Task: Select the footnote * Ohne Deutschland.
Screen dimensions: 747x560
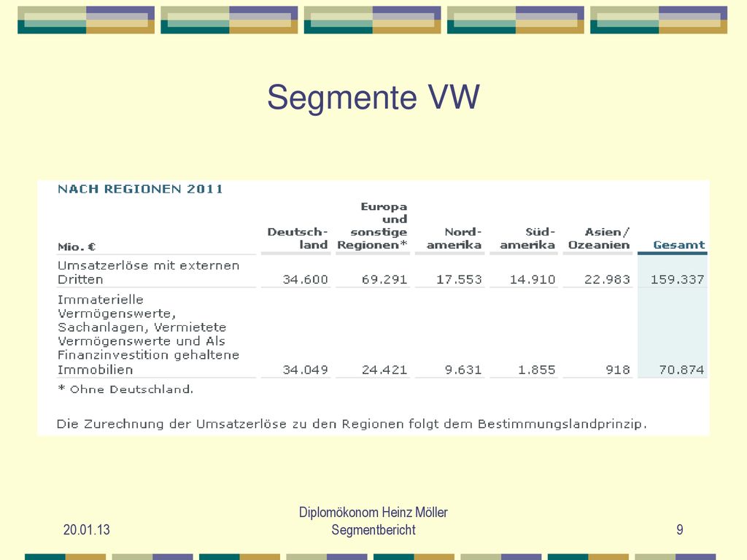Action: 125,389
